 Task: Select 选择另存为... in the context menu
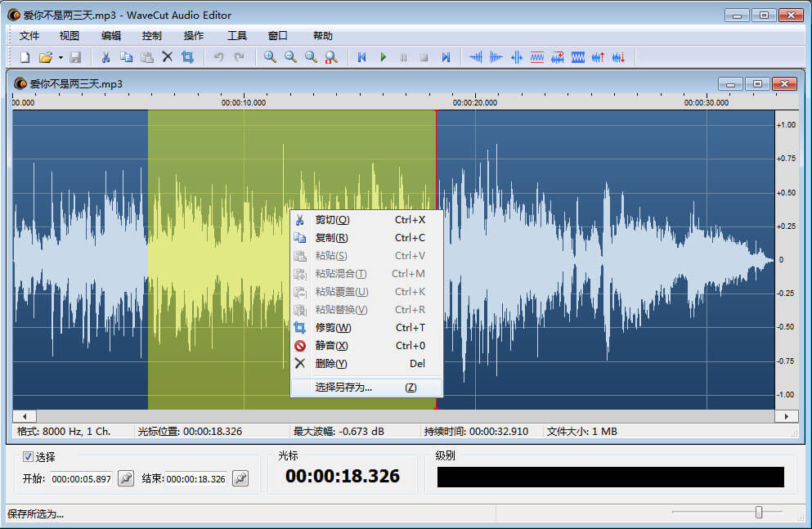click(x=366, y=388)
